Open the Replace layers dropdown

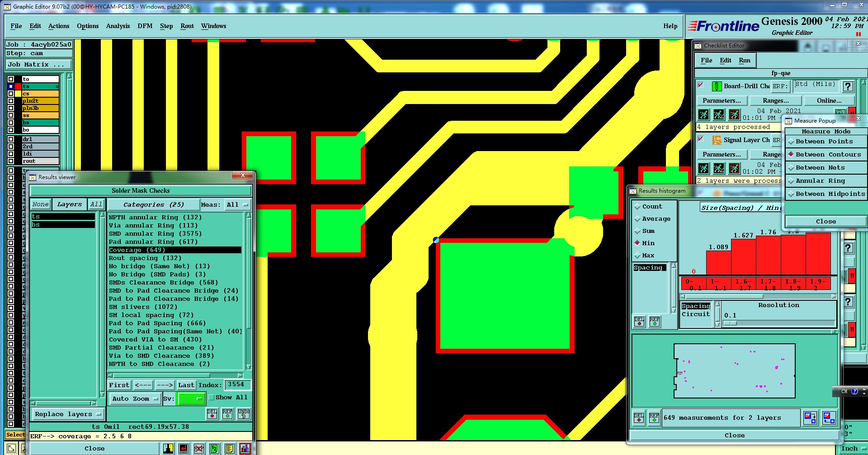coord(68,414)
